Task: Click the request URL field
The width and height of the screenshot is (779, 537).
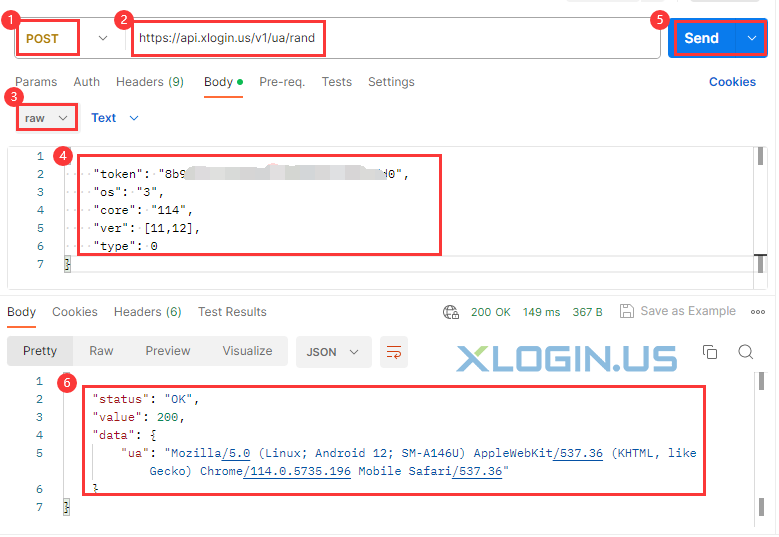Action: click(x=392, y=38)
